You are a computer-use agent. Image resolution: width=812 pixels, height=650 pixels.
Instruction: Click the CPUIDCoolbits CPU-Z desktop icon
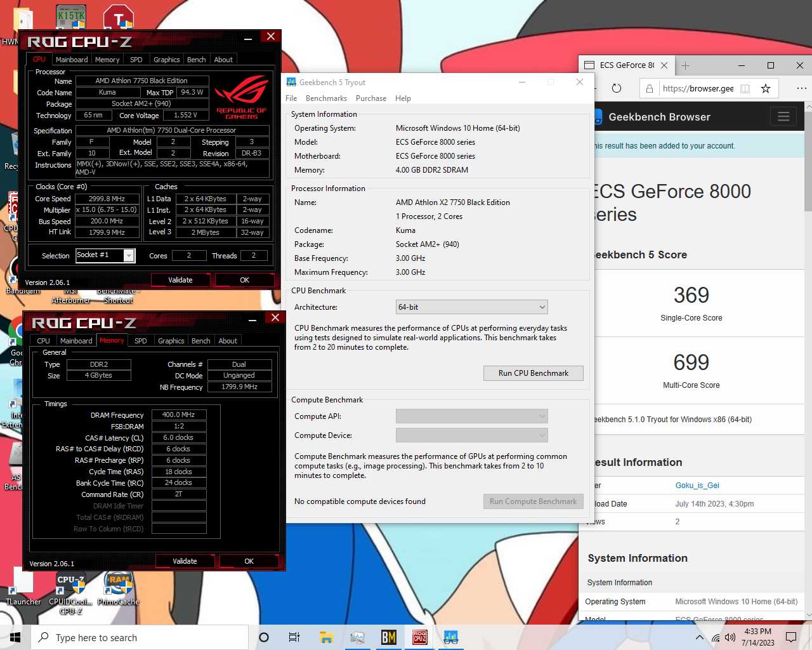point(70,593)
